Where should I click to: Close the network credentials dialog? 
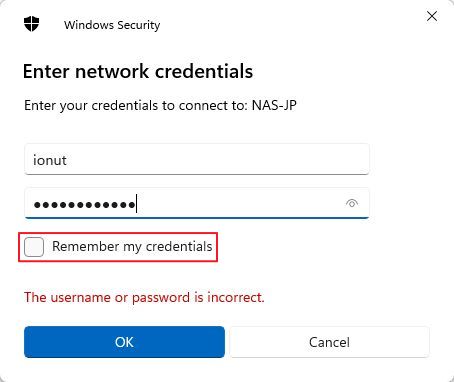432,16
